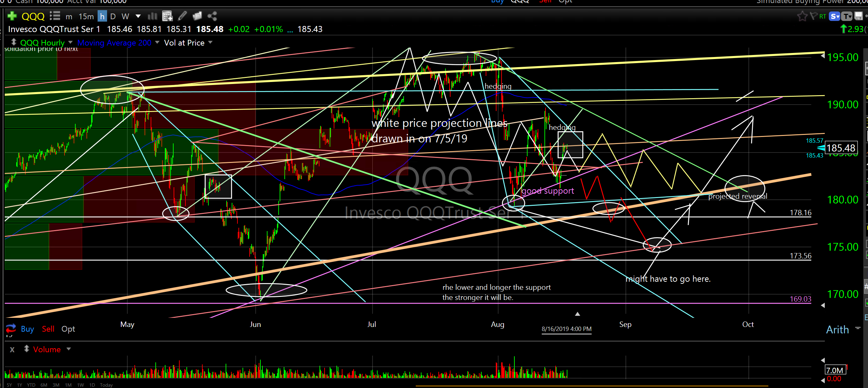This screenshot has width=868, height=388.
Task: Toggle the flag marker icon
Action: pyautogui.click(x=813, y=16)
